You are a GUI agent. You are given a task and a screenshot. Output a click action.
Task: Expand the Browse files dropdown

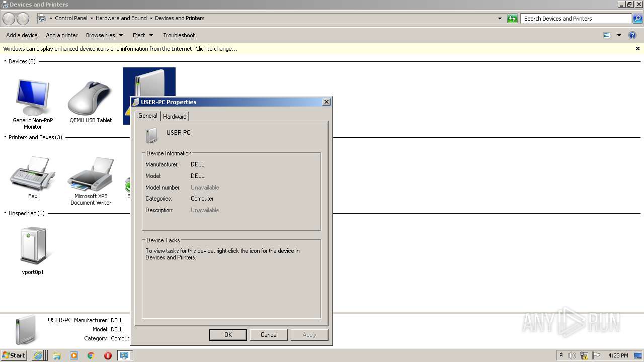pos(121,35)
